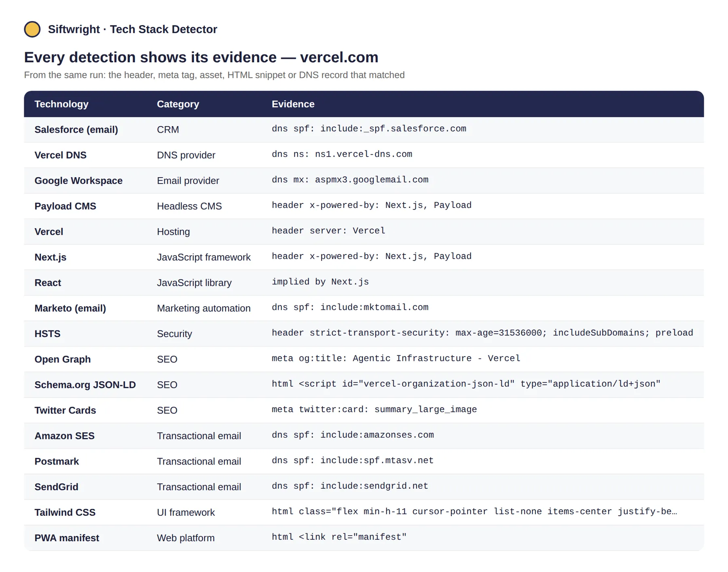Click the og:title meta evidence
The width and height of the screenshot is (728, 572).
click(x=396, y=358)
